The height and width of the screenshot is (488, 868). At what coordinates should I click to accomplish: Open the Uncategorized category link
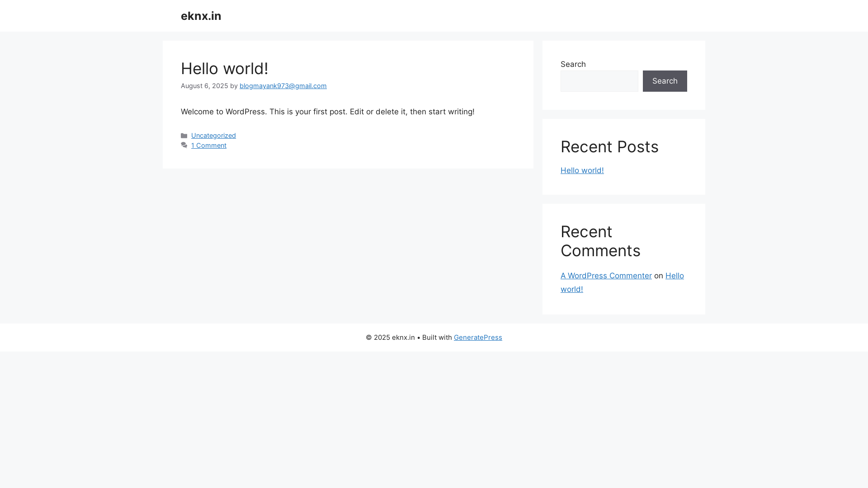[213, 136]
